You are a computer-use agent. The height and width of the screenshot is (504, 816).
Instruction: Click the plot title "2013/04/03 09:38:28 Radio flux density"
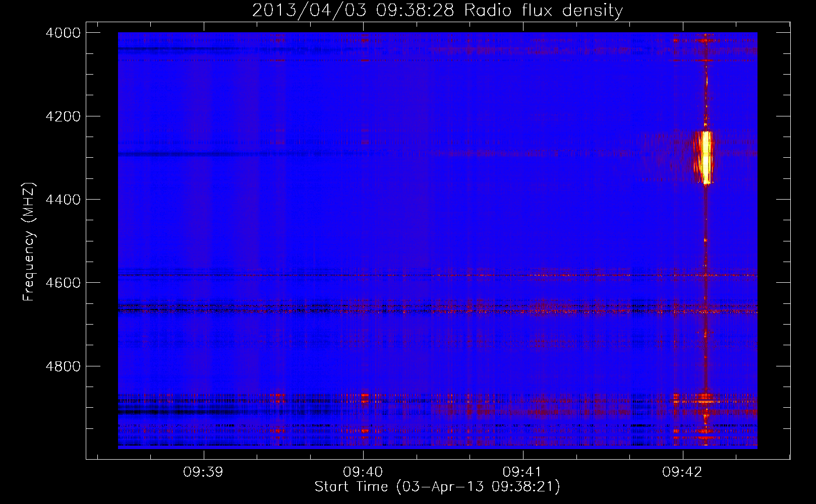pyautogui.click(x=437, y=10)
